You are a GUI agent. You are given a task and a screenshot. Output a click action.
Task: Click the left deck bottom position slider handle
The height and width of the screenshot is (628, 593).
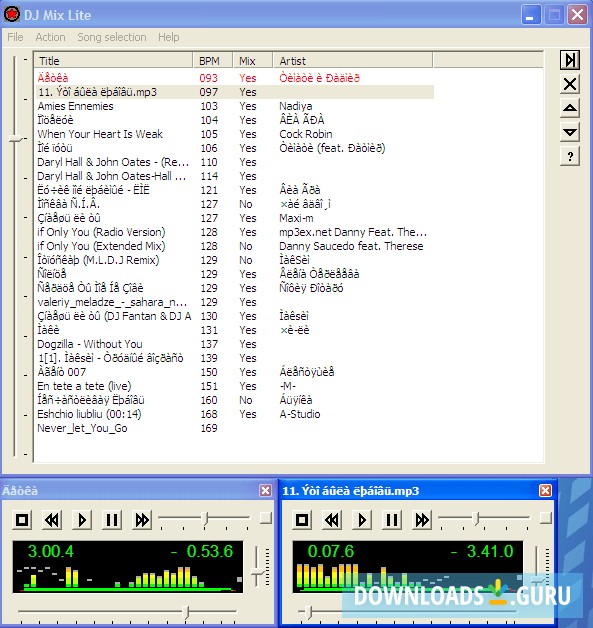[x=185, y=612]
